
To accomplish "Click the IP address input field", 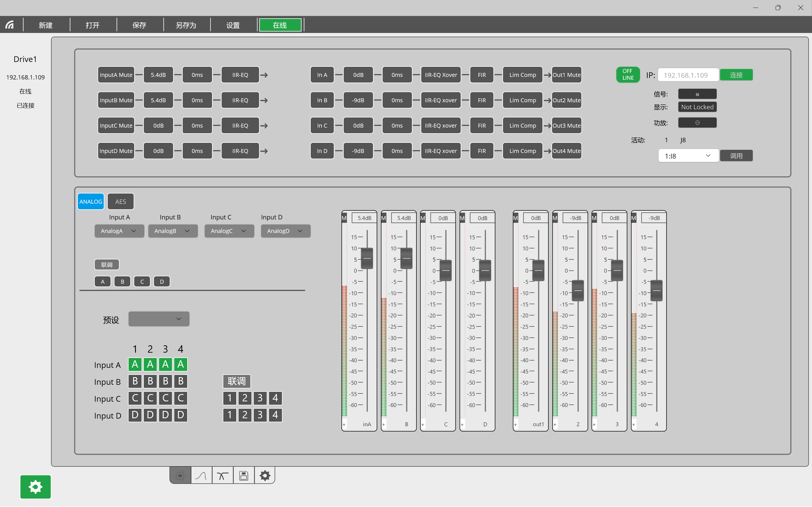I will (688, 75).
